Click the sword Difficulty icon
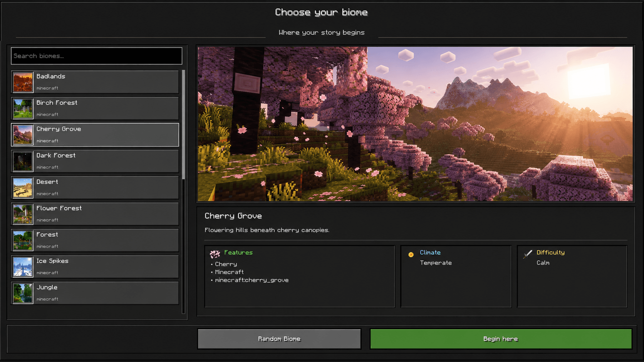Screen dimensions: 644x362 point(528,254)
